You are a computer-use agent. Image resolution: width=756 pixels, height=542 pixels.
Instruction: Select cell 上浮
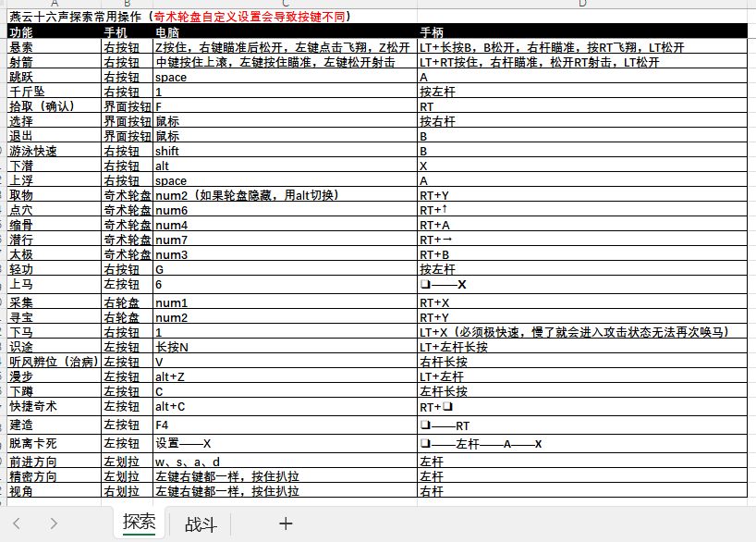click(54, 180)
